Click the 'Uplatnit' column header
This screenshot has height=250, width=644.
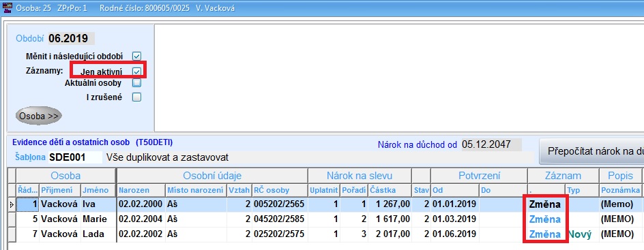[x=325, y=190]
